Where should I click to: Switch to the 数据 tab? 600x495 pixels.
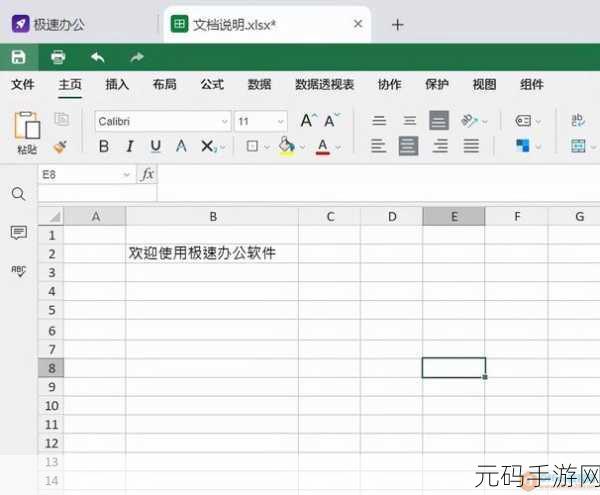[259, 84]
